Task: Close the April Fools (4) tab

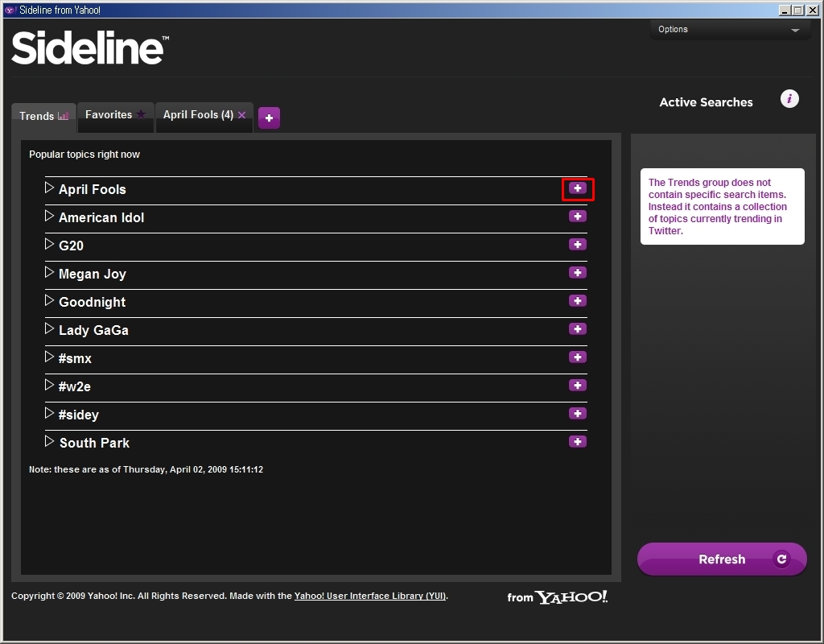Action: pos(241,115)
